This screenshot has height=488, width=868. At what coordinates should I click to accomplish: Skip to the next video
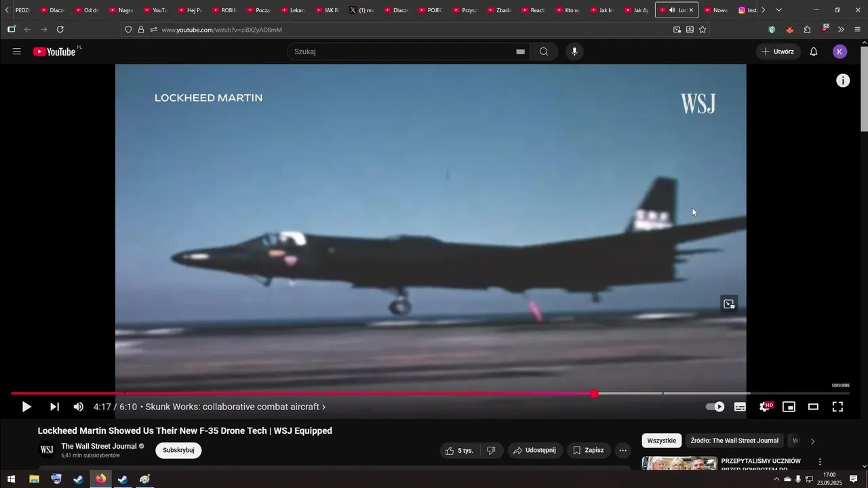(x=54, y=407)
